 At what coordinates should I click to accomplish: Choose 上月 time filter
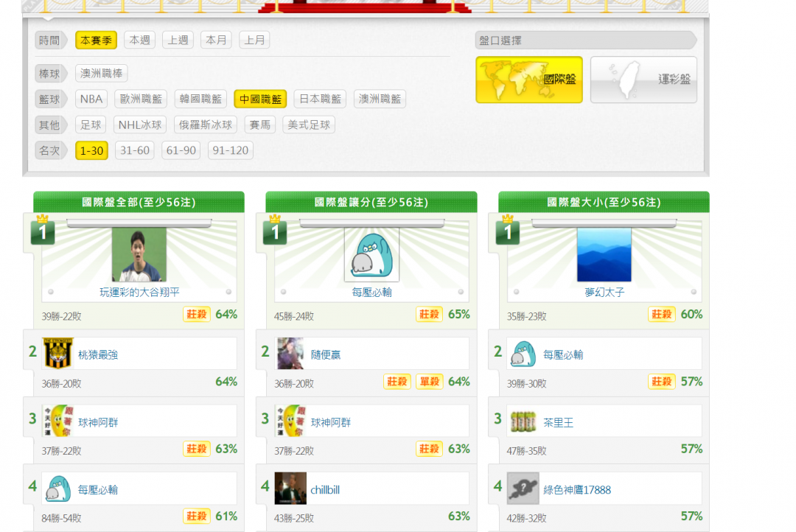pos(254,40)
